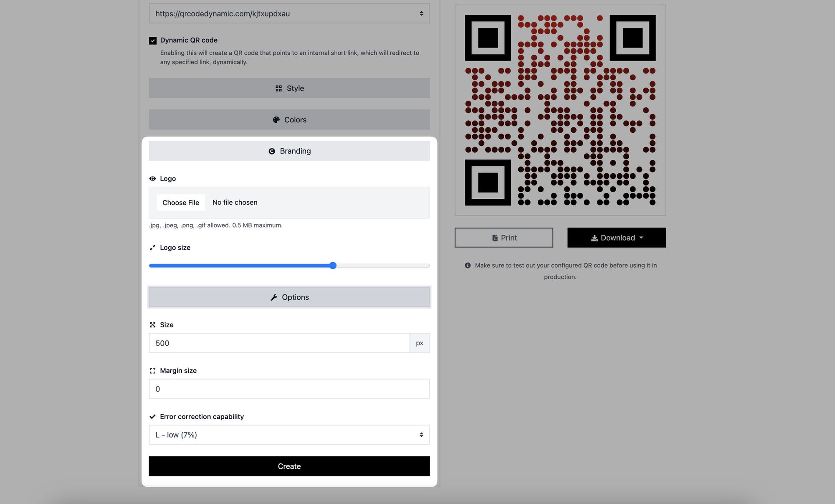
Task: Click the Choose File button
Action: [181, 203]
